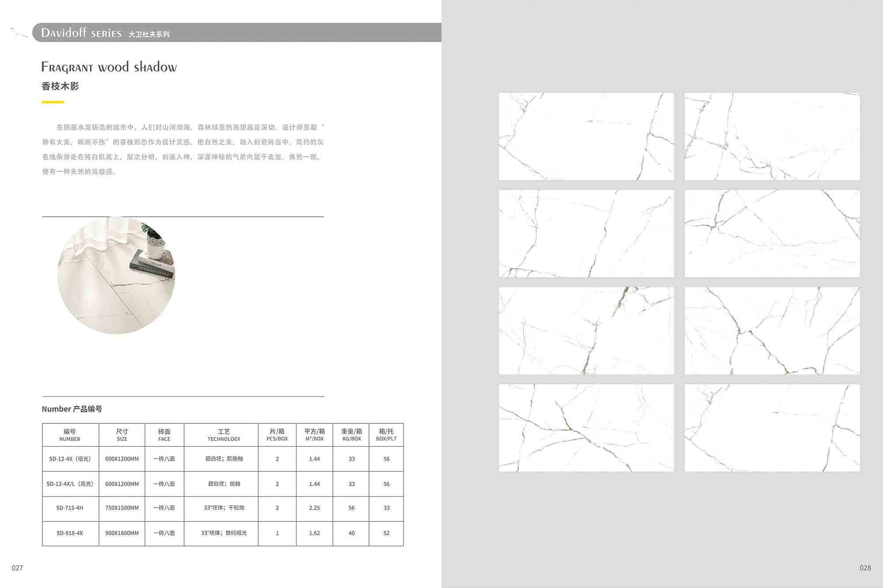
Task: Click the "平方/箱 M²/BOX" column header
Action: tap(314, 435)
